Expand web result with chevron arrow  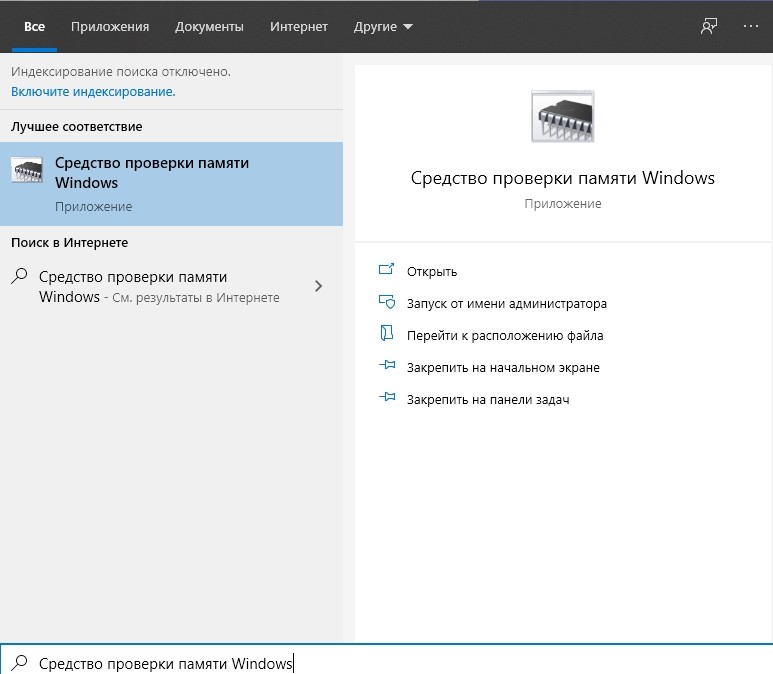click(x=318, y=286)
